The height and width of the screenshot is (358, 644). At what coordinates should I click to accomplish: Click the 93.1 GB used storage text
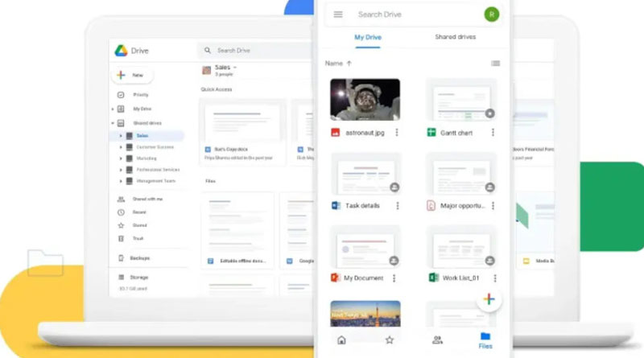(x=133, y=289)
